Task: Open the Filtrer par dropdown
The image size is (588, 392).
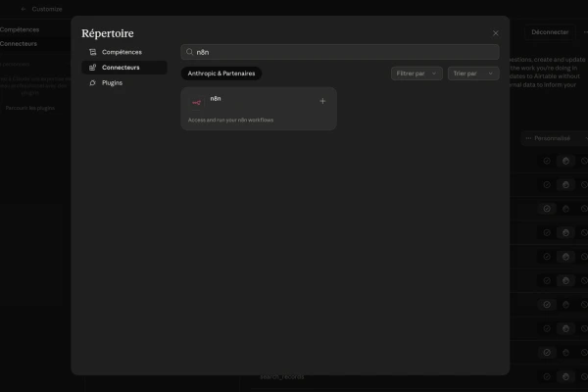Action: [x=416, y=73]
